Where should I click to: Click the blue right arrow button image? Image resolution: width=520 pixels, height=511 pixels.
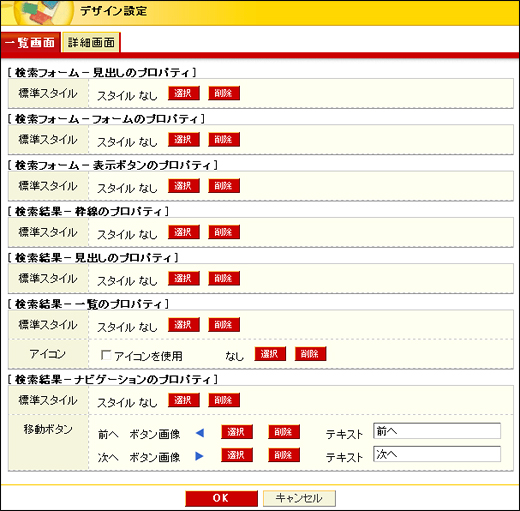point(199,456)
